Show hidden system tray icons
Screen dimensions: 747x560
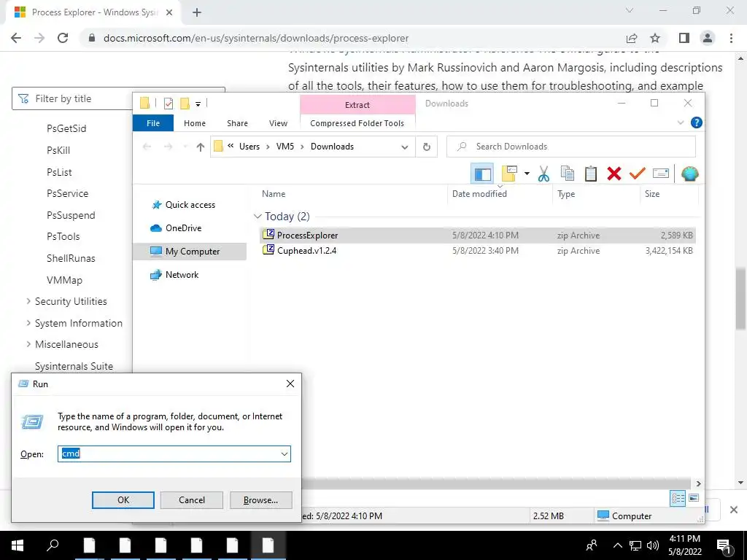(617, 545)
